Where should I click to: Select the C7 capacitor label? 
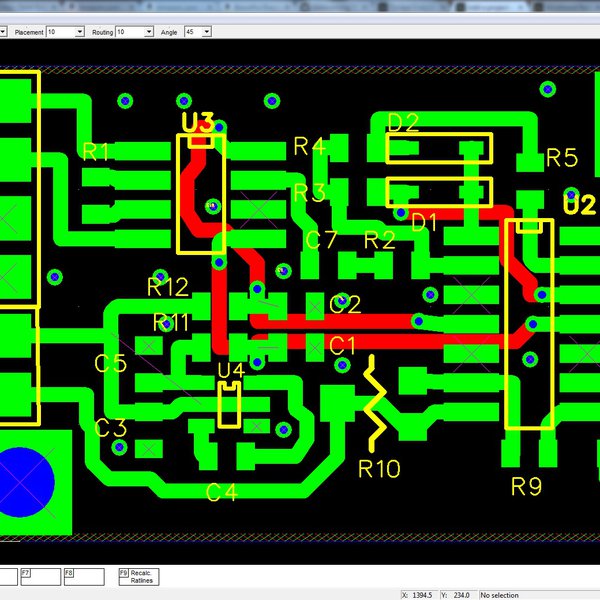point(321,240)
